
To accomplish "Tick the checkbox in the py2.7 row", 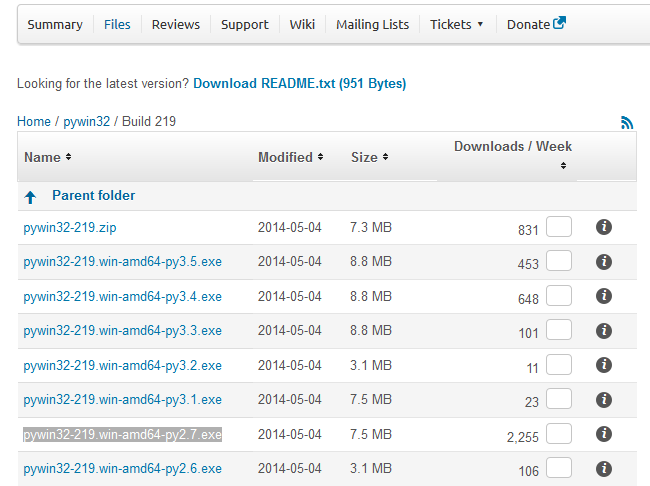I will point(559,433).
